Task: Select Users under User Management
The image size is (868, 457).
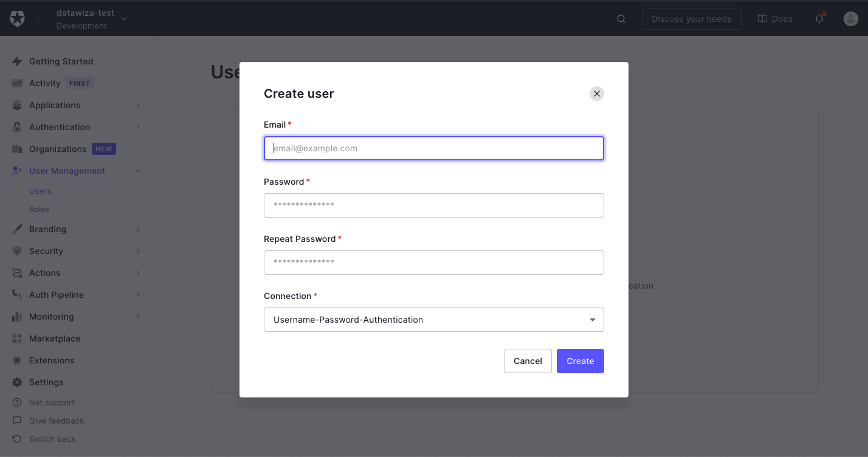Action: tap(40, 191)
